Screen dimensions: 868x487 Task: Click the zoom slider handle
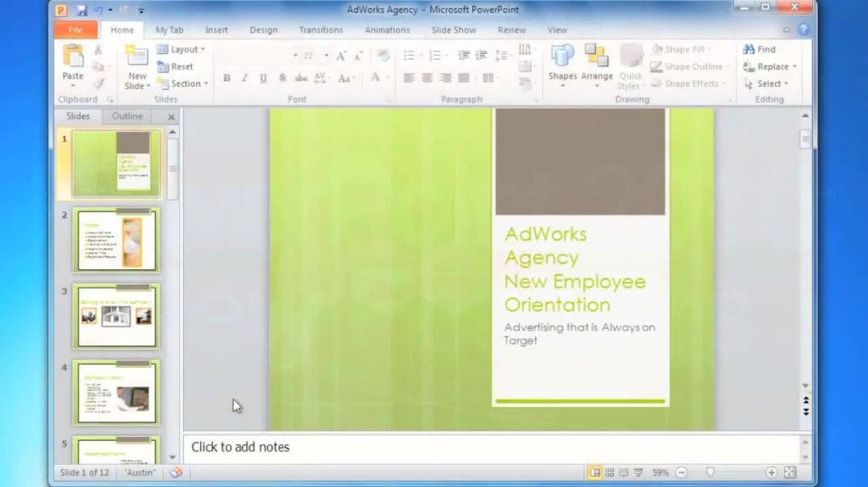pos(710,472)
